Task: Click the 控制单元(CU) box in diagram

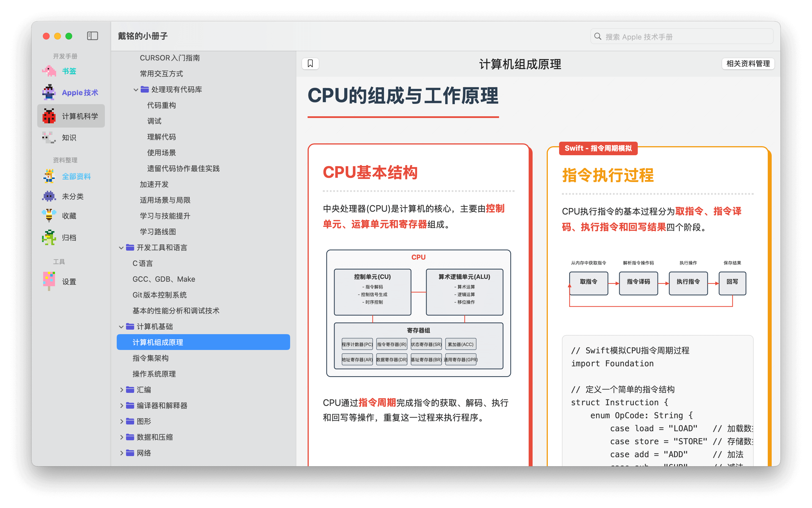Action: coord(372,292)
